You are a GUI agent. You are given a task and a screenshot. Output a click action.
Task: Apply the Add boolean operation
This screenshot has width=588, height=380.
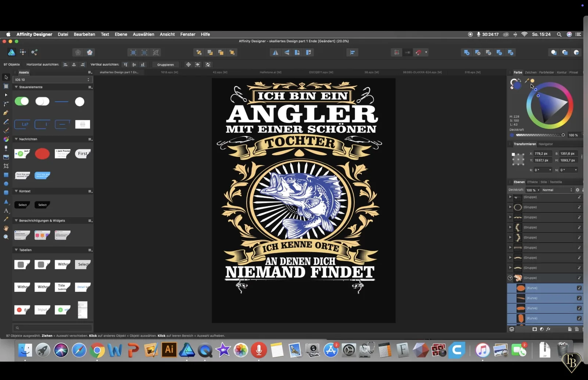(467, 53)
